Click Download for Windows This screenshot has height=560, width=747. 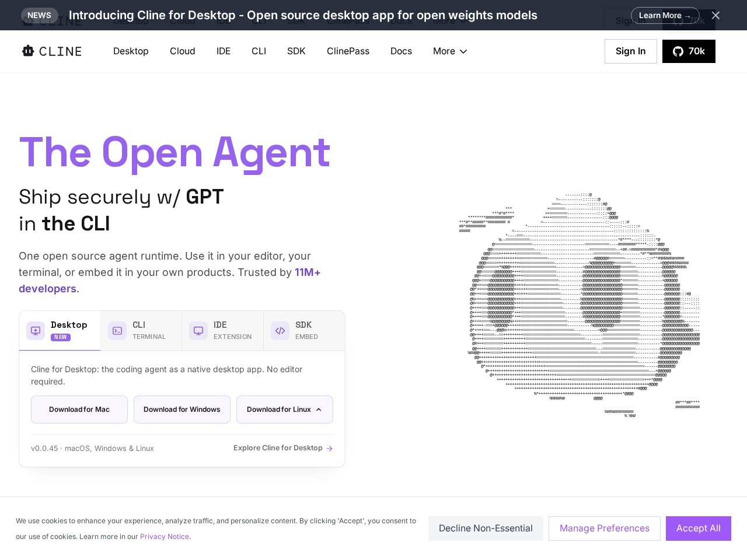tap(182, 409)
